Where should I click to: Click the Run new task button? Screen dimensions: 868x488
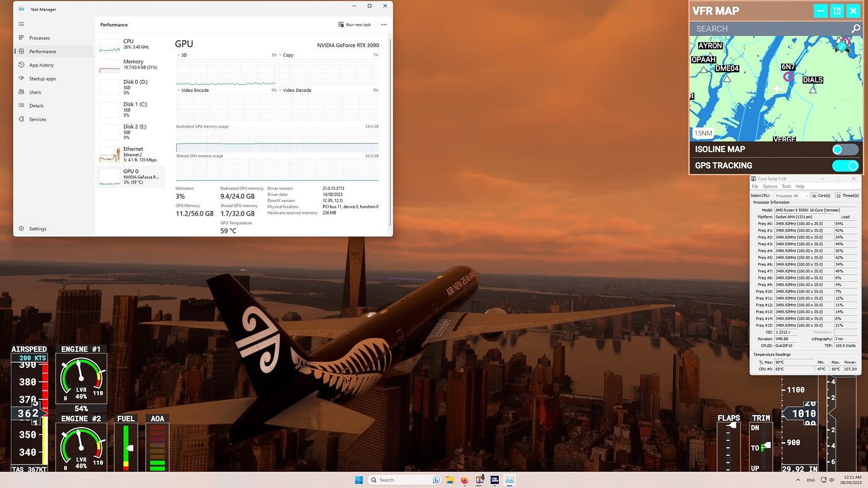click(354, 25)
